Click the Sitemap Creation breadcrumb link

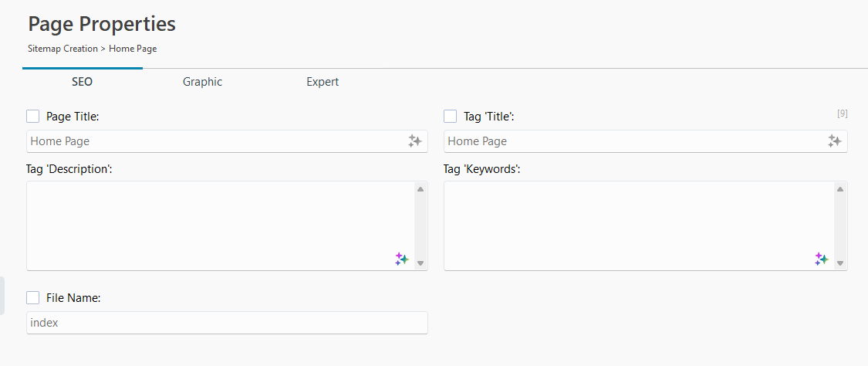62,49
